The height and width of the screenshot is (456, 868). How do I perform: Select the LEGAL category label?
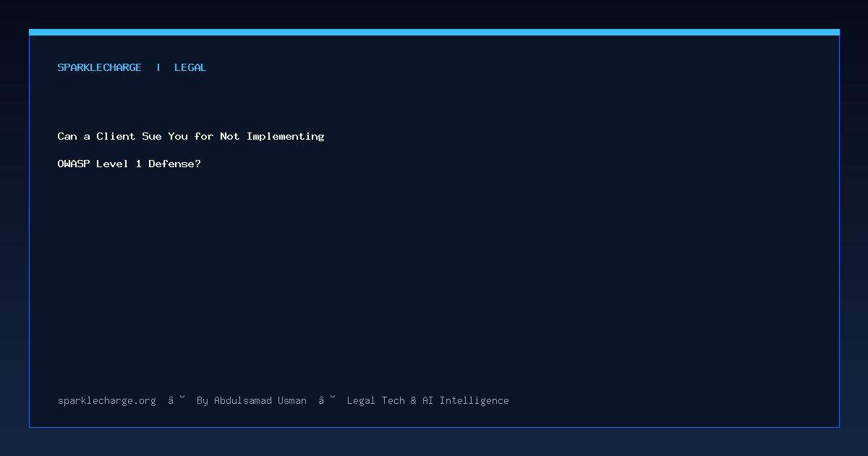point(190,67)
